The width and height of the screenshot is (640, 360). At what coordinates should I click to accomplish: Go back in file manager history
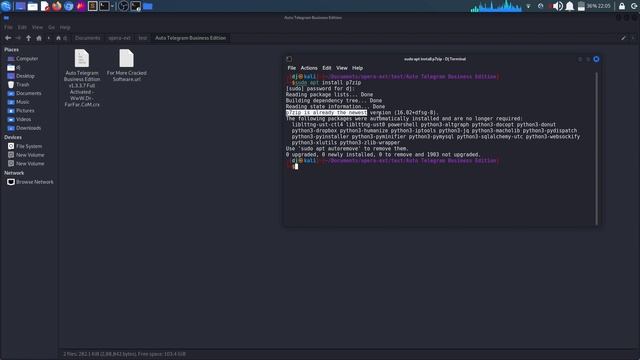click(8, 38)
